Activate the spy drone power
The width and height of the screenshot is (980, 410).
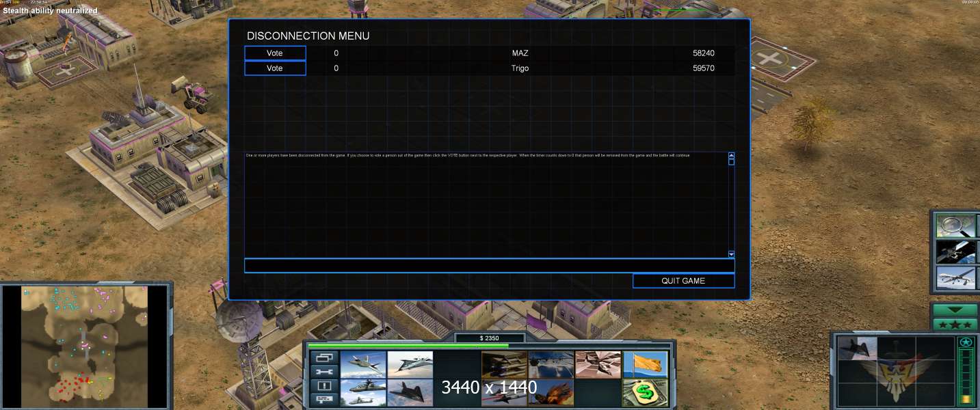(956, 277)
